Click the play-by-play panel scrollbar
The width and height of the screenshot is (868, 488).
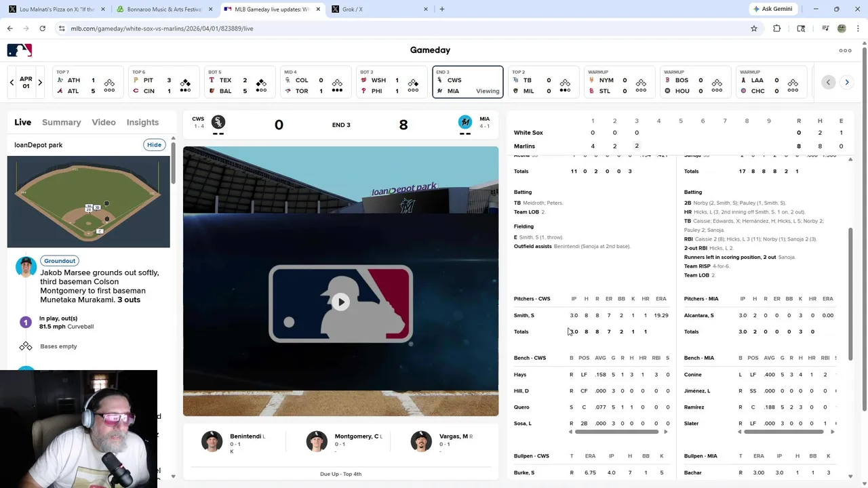pos(173,163)
